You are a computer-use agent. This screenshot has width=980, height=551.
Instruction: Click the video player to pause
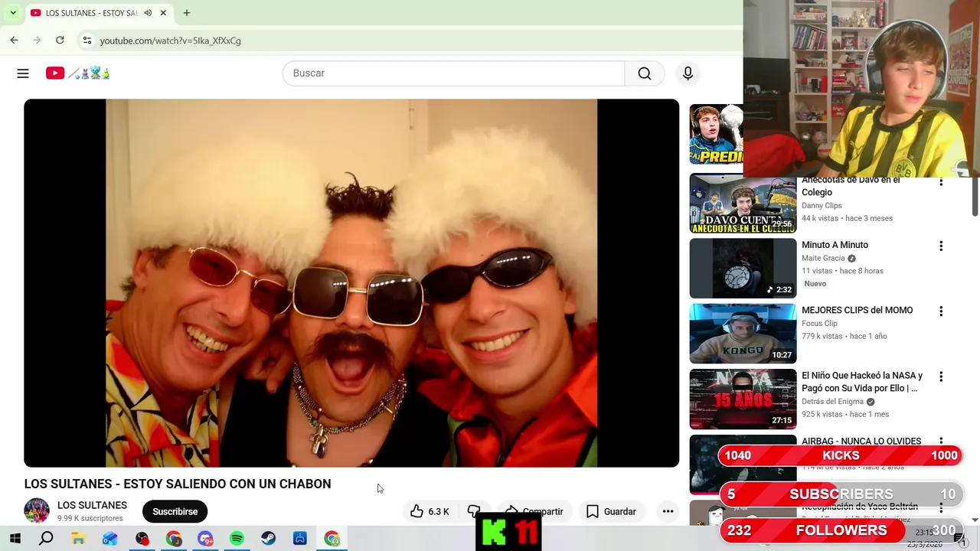(x=351, y=283)
